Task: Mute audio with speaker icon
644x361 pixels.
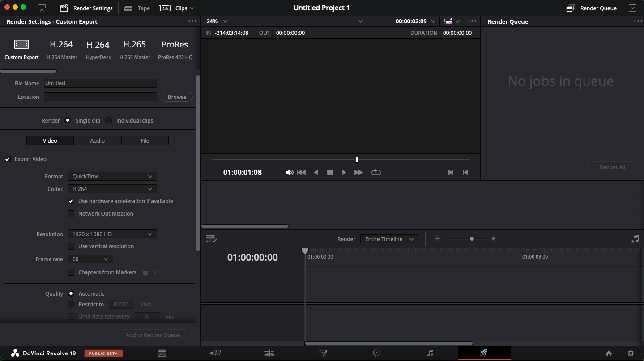Action: (x=290, y=172)
